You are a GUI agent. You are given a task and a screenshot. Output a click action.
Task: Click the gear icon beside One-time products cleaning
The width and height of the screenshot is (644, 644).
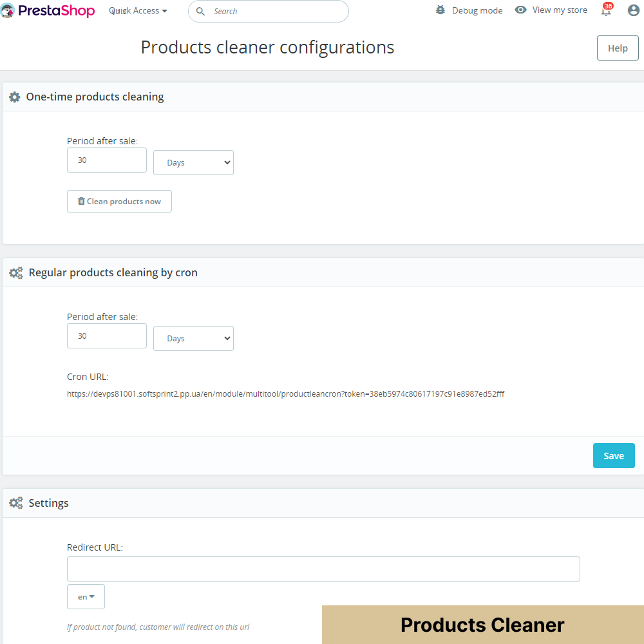coord(15,97)
